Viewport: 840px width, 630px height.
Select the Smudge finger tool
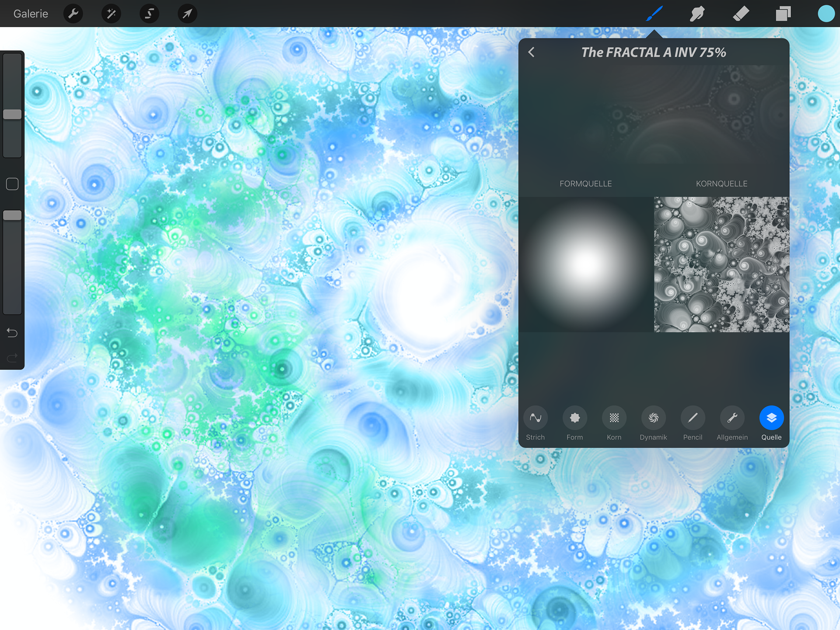point(697,14)
